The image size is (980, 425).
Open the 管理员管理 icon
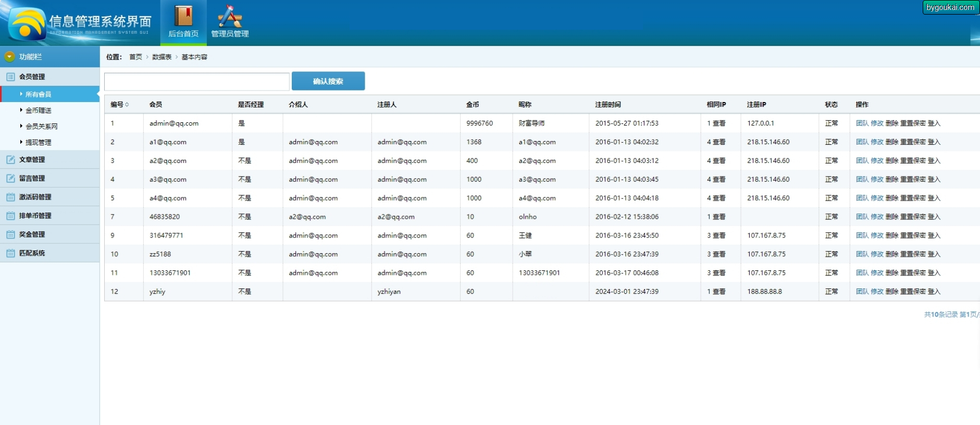[x=230, y=16]
